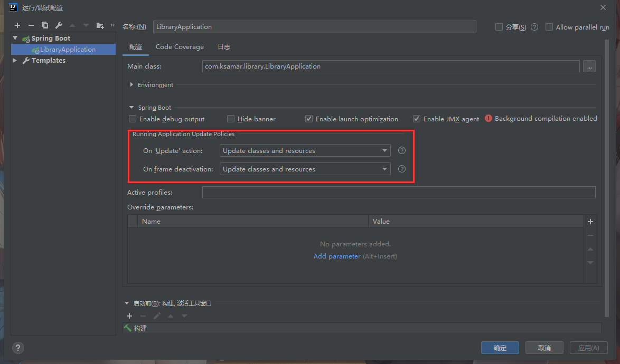This screenshot has width=620, height=364.
Task: Add before-launch task plus icon
Action: point(129,316)
